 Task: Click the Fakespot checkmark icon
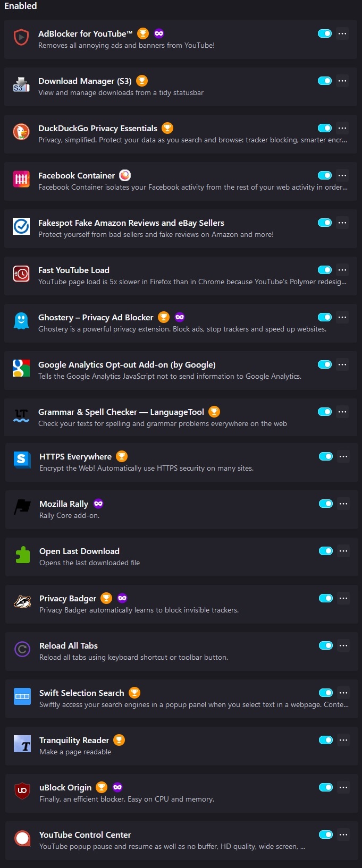21,227
